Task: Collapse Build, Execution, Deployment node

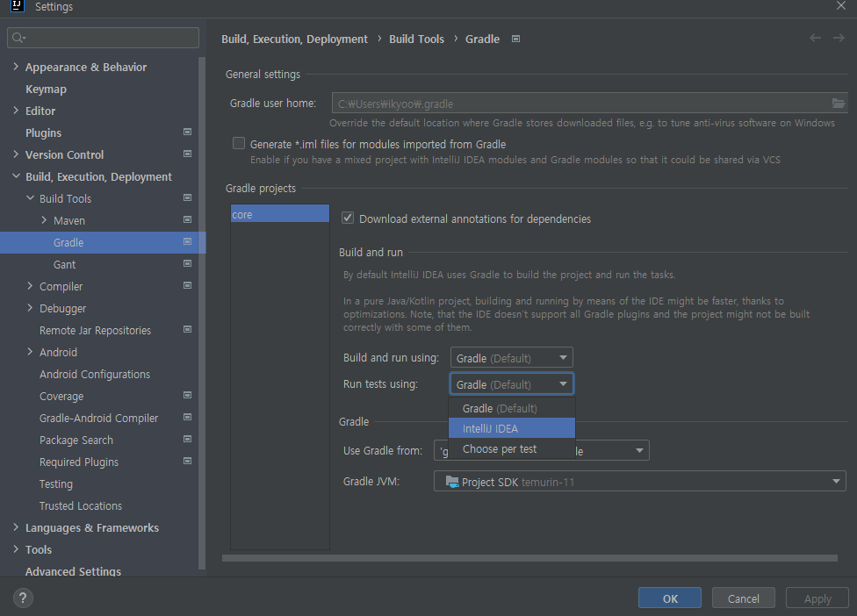Action: click(16, 176)
